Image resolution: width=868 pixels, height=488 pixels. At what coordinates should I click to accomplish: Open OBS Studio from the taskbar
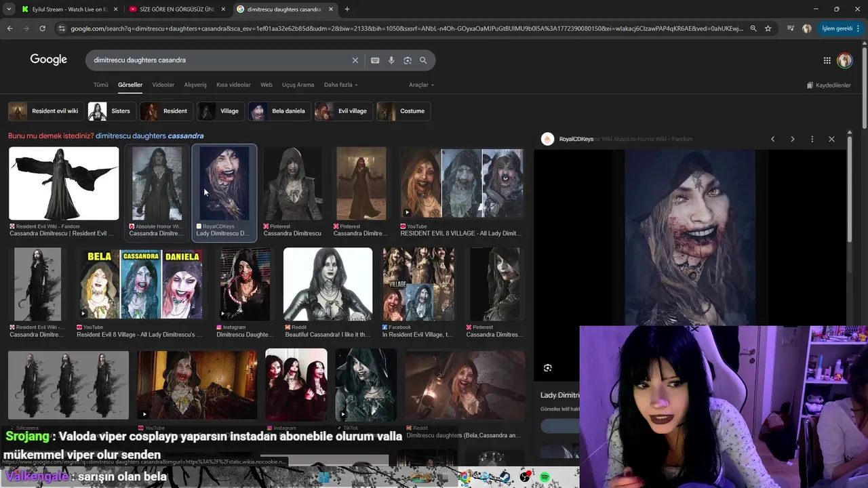click(x=525, y=477)
